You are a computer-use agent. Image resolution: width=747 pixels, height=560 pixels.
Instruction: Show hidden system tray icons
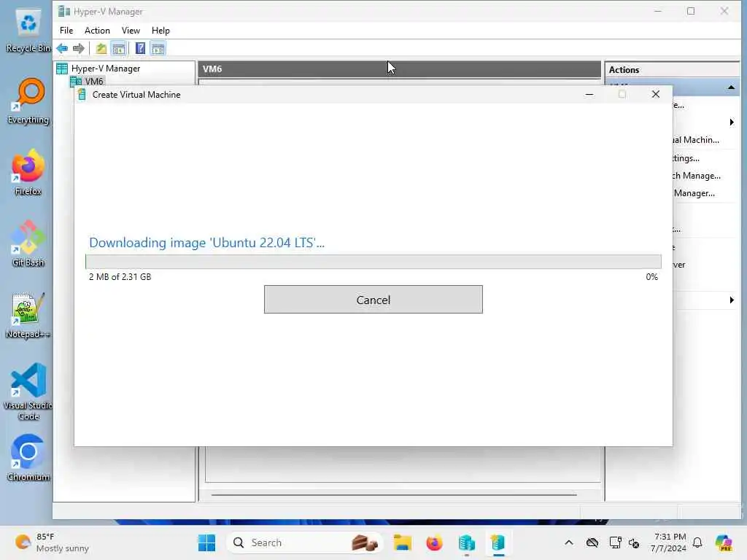[569, 542]
